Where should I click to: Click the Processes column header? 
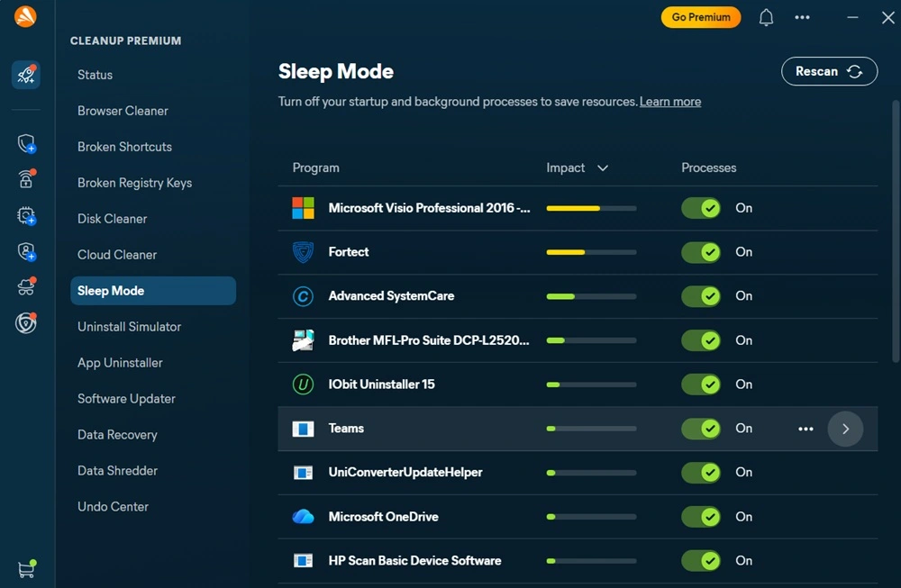point(708,167)
